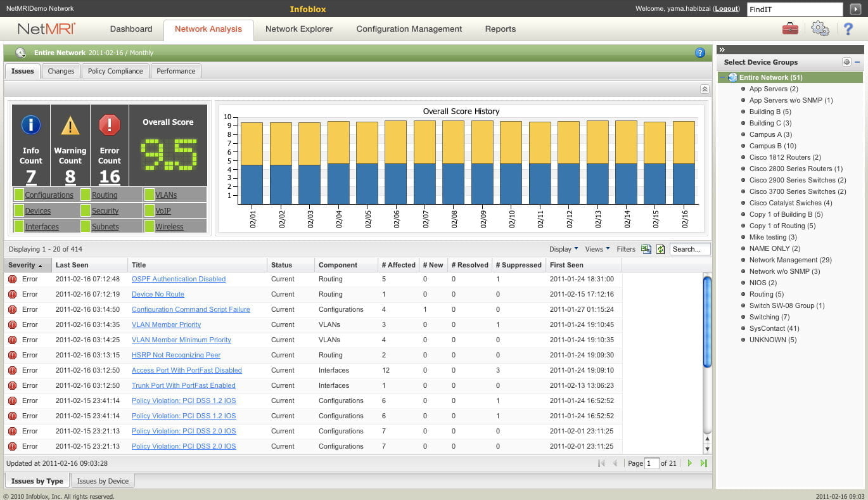Viewport: 868px width, 500px height.
Task: Select the Policy Compliance tab
Action: 115,71
